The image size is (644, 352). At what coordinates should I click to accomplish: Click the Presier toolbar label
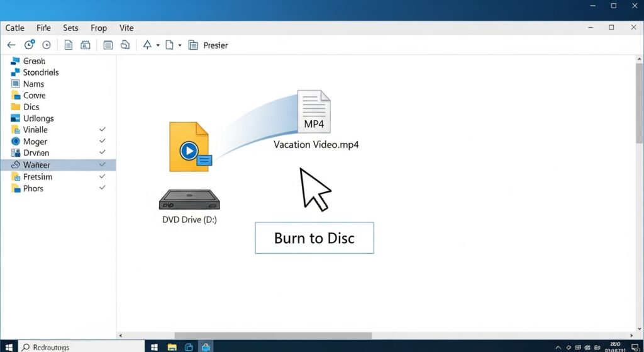click(x=215, y=45)
